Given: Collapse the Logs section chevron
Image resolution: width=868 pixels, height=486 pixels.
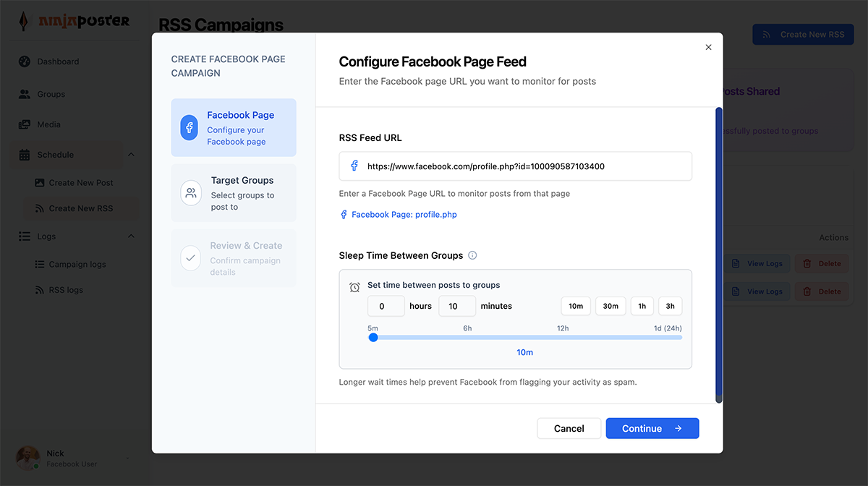Looking at the screenshot, I should (131, 236).
